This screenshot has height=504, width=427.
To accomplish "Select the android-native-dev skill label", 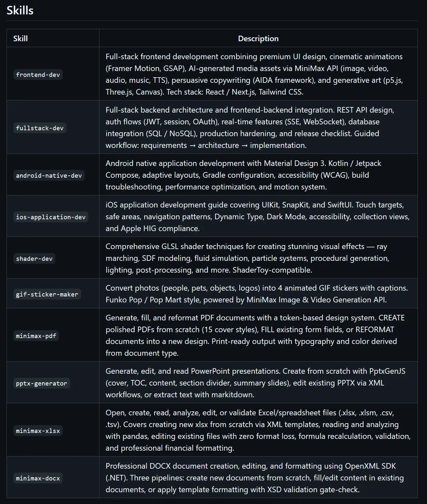I will 49,175.
